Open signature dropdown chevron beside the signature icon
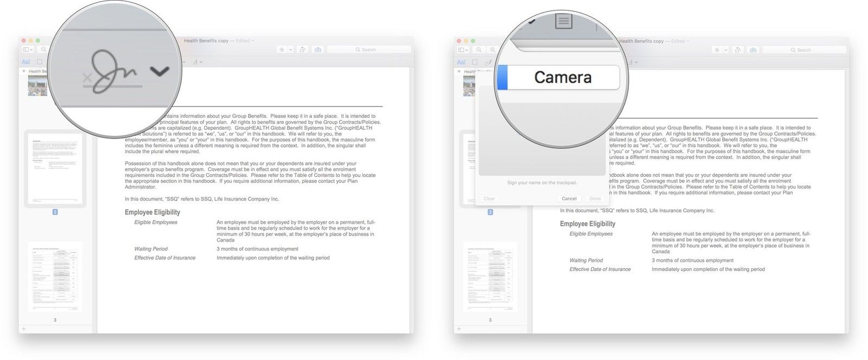The width and height of the screenshot is (868, 360). tap(159, 71)
